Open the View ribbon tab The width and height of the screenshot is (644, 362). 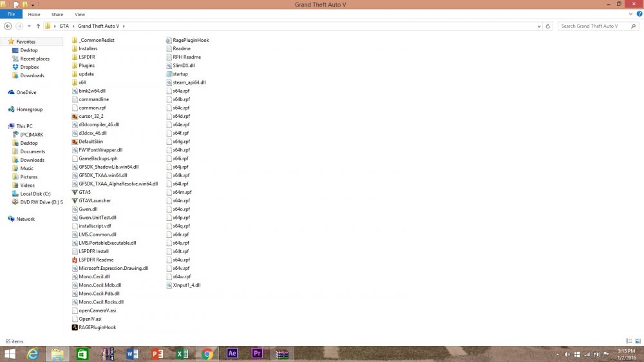pos(80,14)
